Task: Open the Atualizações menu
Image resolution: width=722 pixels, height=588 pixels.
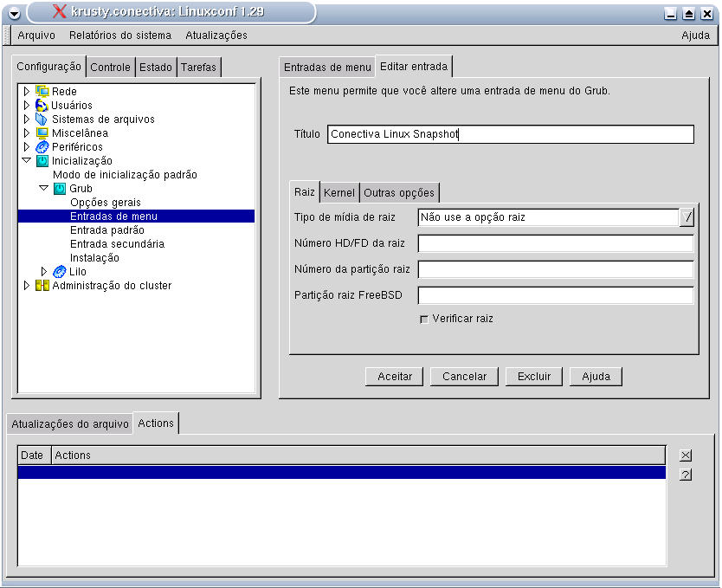Action: (216, 36)
